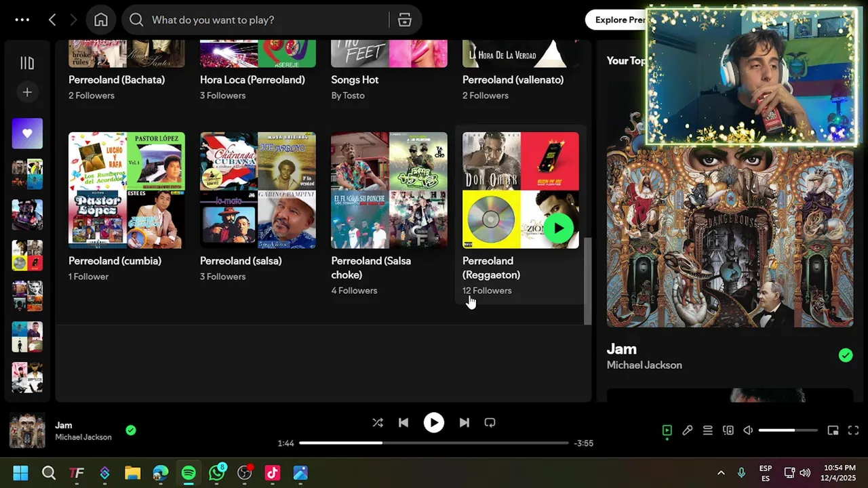Viewport: 868px width, 488px height.
Task: Open the Hora Loca (Perreoland) title
Action: (x=252, y=79)
